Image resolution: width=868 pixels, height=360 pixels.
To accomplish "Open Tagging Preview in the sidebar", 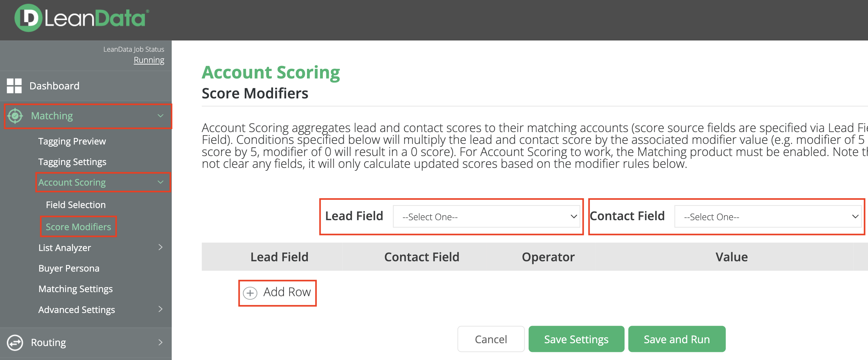I will pyautogui.click(x=72, y=141).
